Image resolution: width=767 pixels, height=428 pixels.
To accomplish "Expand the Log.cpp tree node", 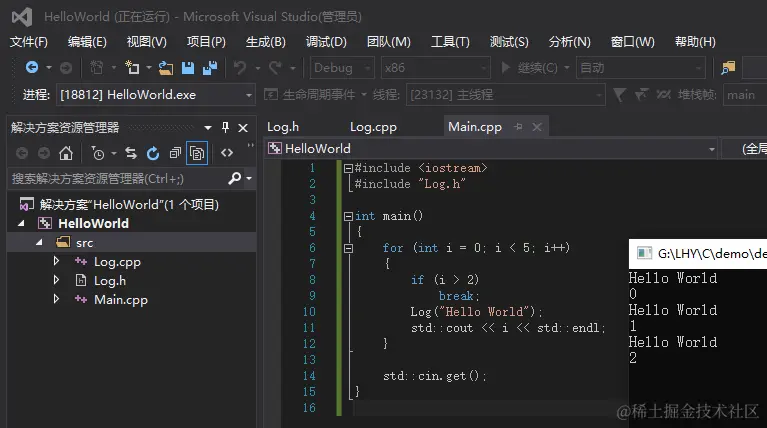I will click(56, 261).
